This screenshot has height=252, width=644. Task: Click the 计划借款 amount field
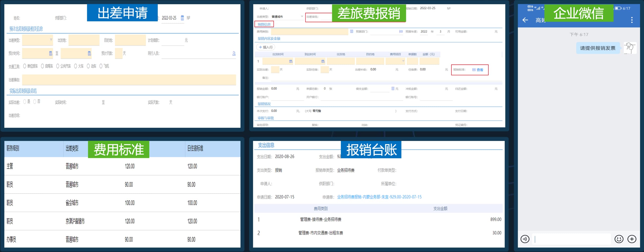click(x=172, y=40)
